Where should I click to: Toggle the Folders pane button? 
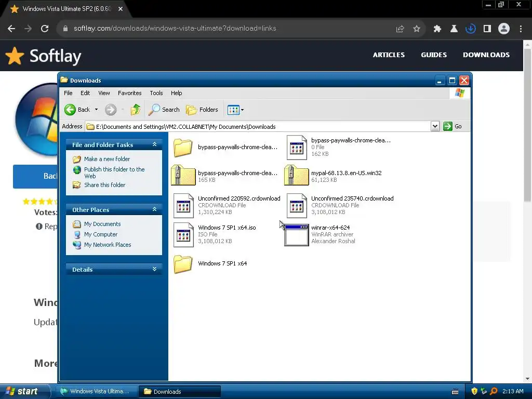[202, 110]
